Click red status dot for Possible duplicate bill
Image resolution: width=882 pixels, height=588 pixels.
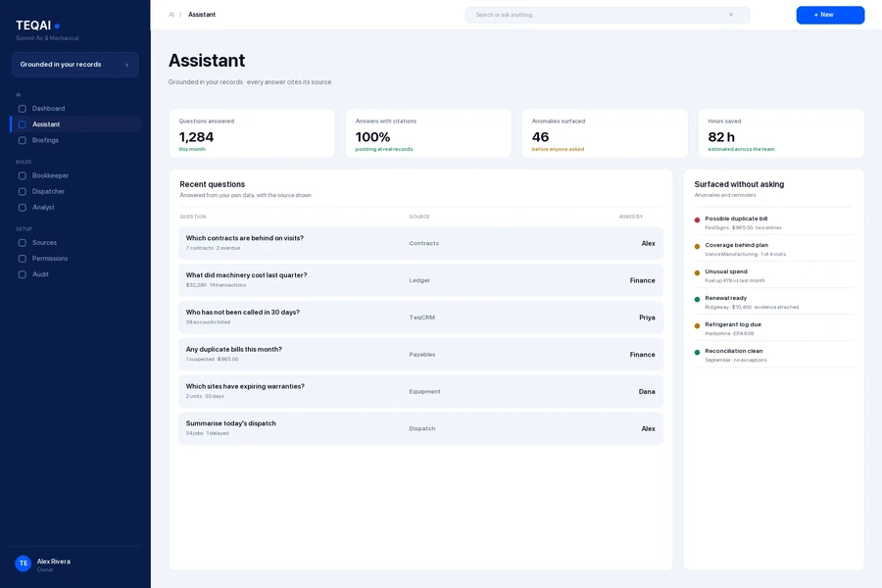click(697, 220)
